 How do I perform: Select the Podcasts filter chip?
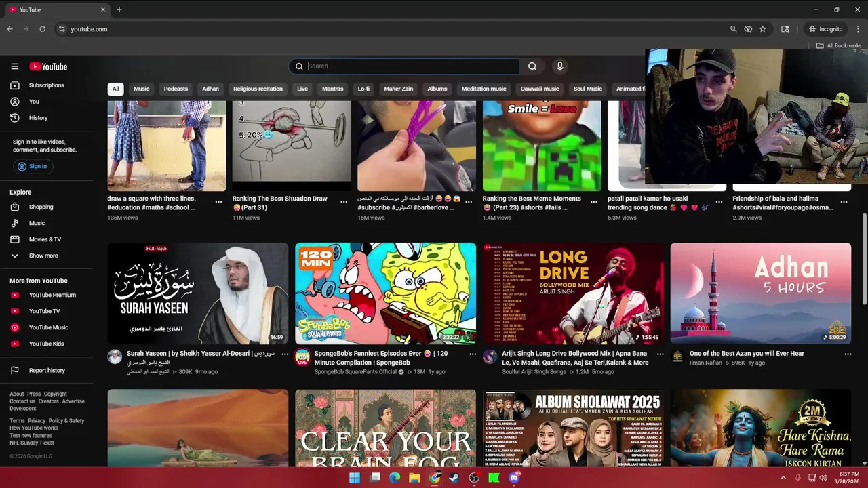[x=176, y=89]
